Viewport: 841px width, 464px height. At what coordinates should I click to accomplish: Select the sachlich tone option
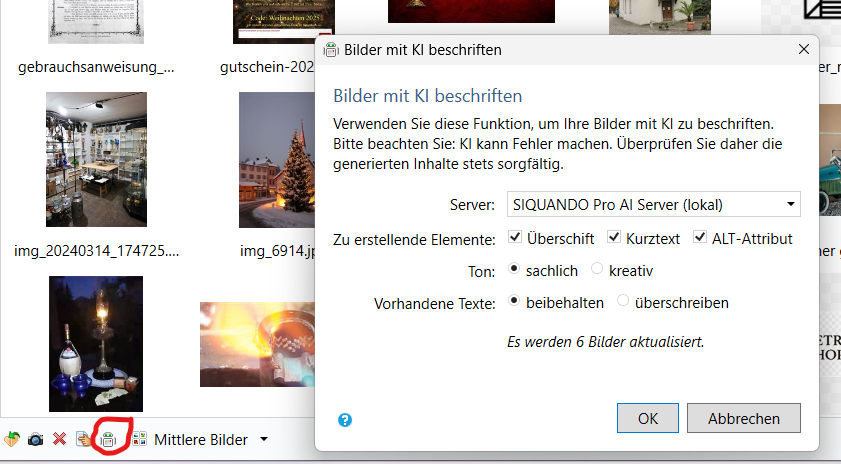point(514,268)
